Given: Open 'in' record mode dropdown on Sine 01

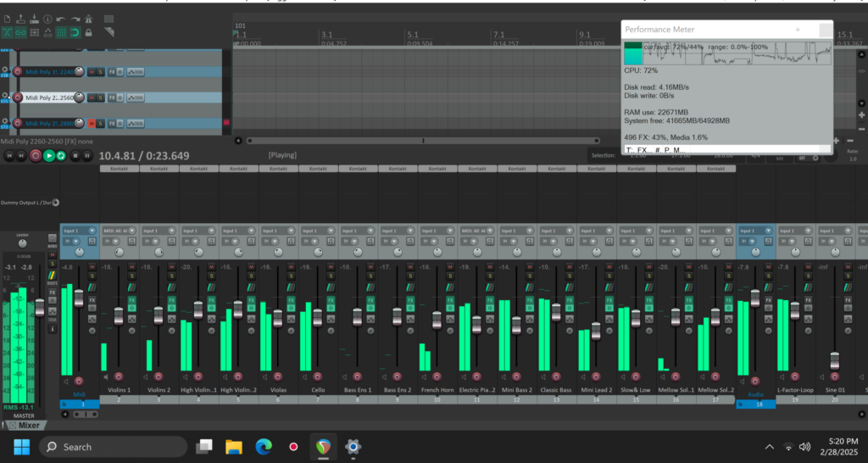Looking at the screenshot, I should (x=828, y=242).
